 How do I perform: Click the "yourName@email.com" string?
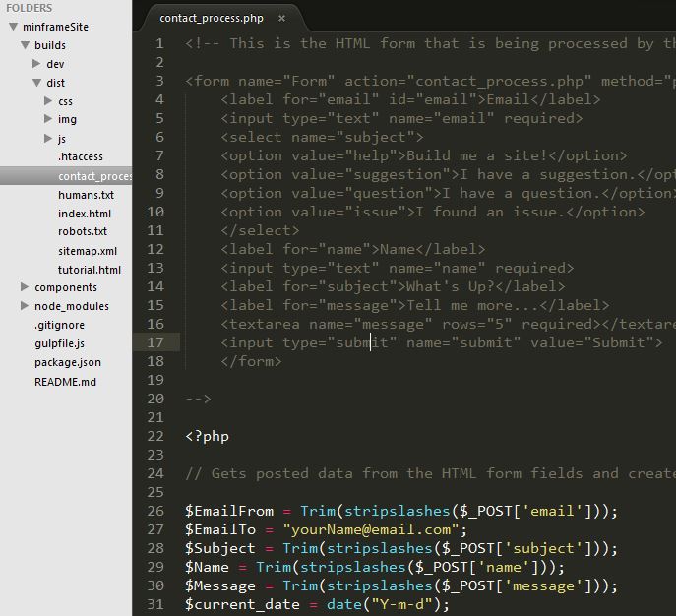(x=371, y=529)
